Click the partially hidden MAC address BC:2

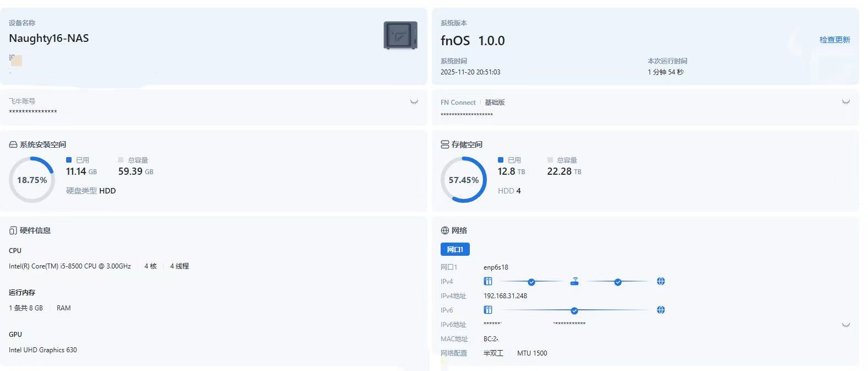click(491, 339)
